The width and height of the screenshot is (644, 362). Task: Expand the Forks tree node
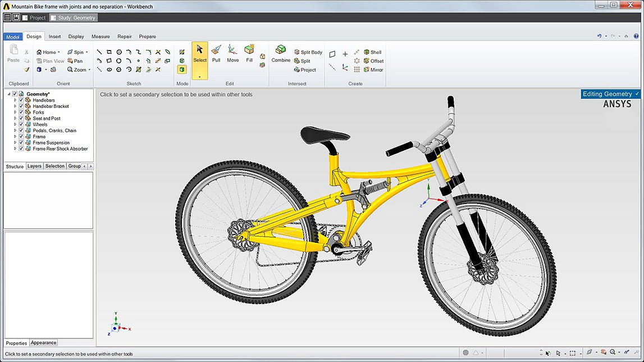click(16, 112)
